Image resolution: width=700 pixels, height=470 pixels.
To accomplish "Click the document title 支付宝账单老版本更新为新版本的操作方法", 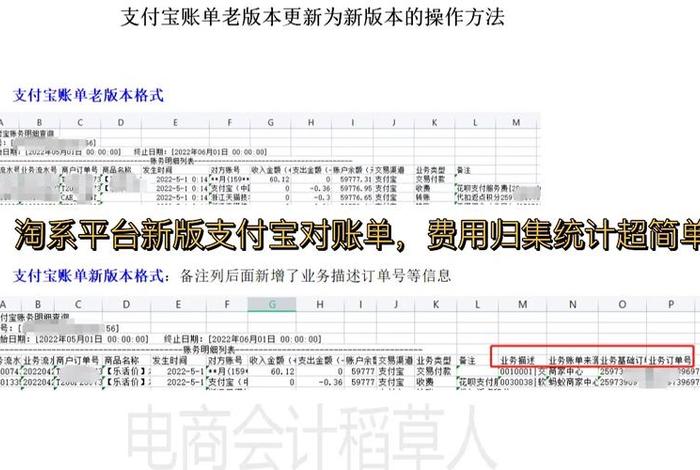I will tap(312, 17).
